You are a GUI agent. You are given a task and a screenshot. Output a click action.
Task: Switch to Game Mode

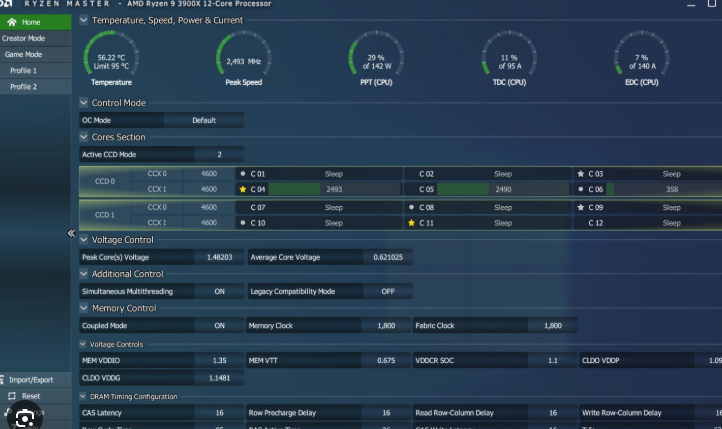[x=35, y=55]
